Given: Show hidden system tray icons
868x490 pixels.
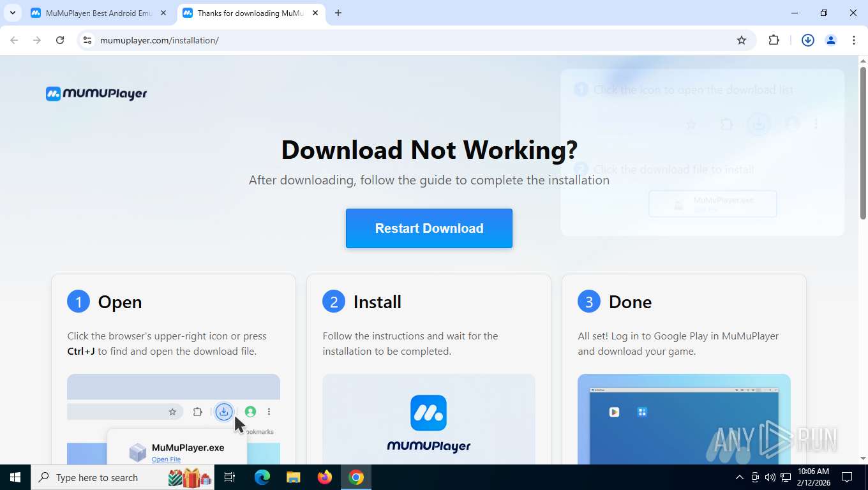Looking at the screenshot, I should pyautogui.click(x=740, y=477).
